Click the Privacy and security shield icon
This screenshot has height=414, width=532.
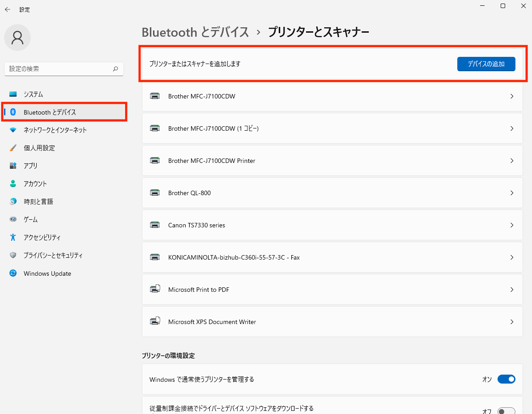(13, 256)
